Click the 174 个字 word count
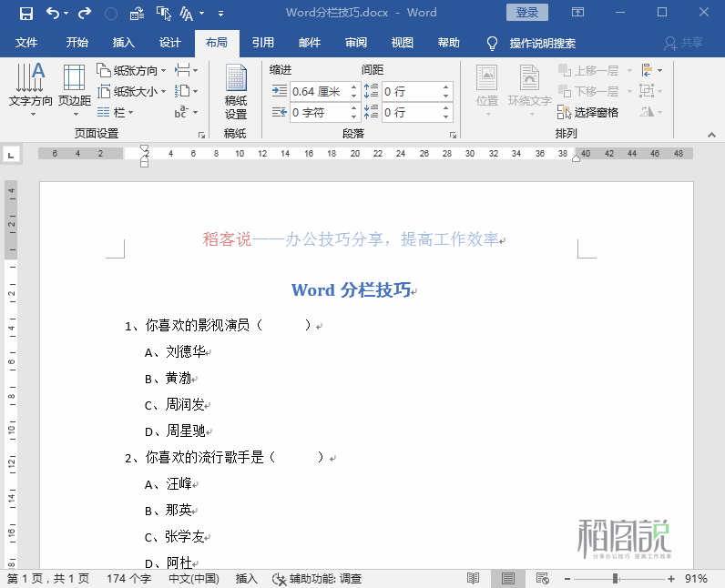The height and width of the screenshot is (588, 725). (x=128, y=579)
